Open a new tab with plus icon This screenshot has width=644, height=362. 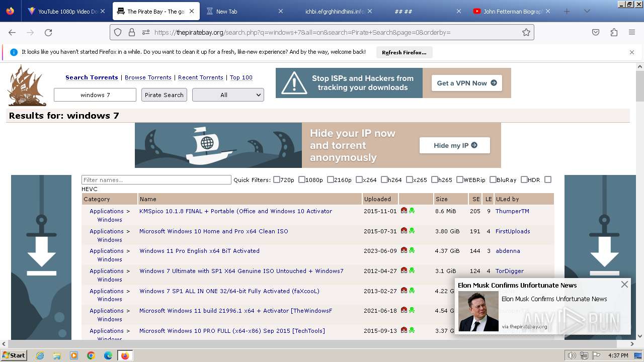click(x=567, y=11)
